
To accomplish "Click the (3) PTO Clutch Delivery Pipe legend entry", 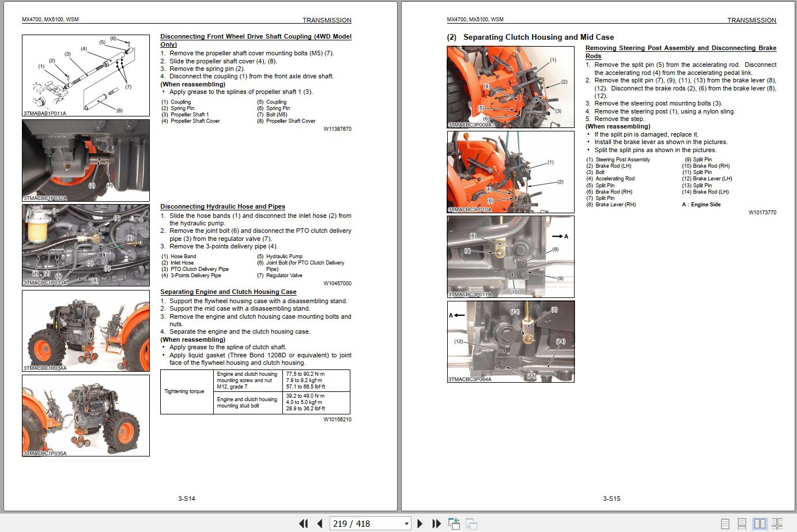I will pos(195,269).
